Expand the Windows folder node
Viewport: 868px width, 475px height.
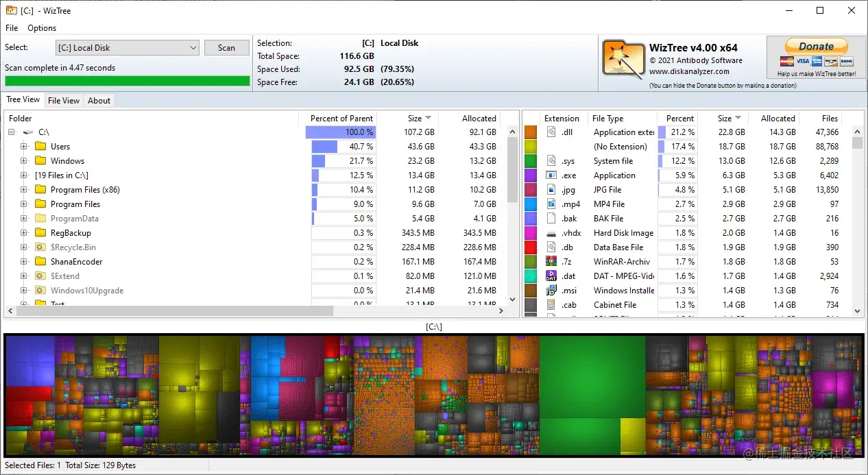click(24, 160)
